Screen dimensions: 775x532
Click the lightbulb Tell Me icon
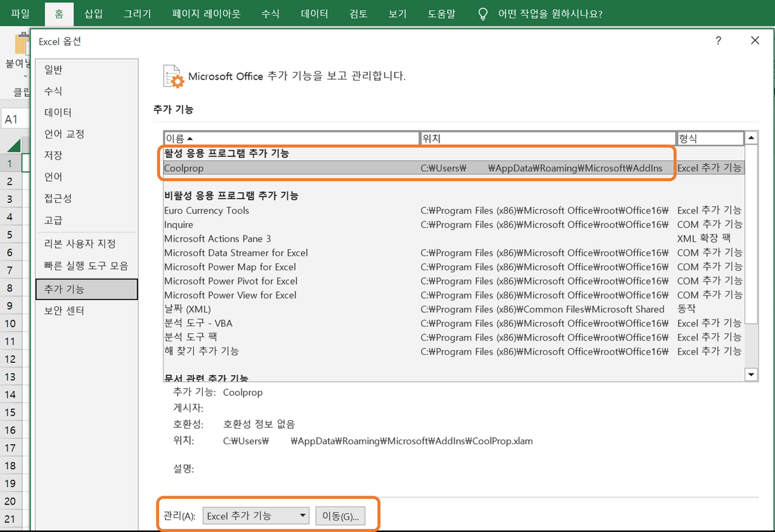coord(483,14)
